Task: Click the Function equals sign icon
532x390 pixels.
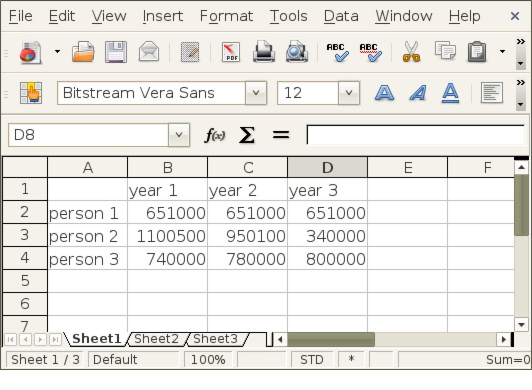Action: pyautogui.click(x=281, y=135)
